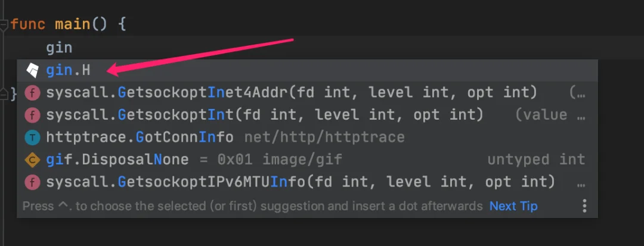Select syscall.GetsockoptIPv6MTUInfo completion item
The width and height of the screenshot is (644, 246).
307,182
